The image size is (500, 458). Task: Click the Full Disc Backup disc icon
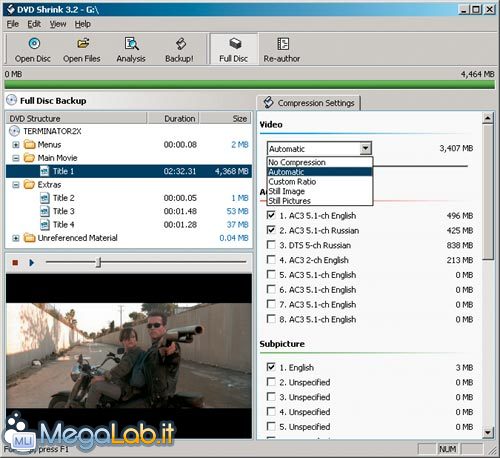point(12,100)
